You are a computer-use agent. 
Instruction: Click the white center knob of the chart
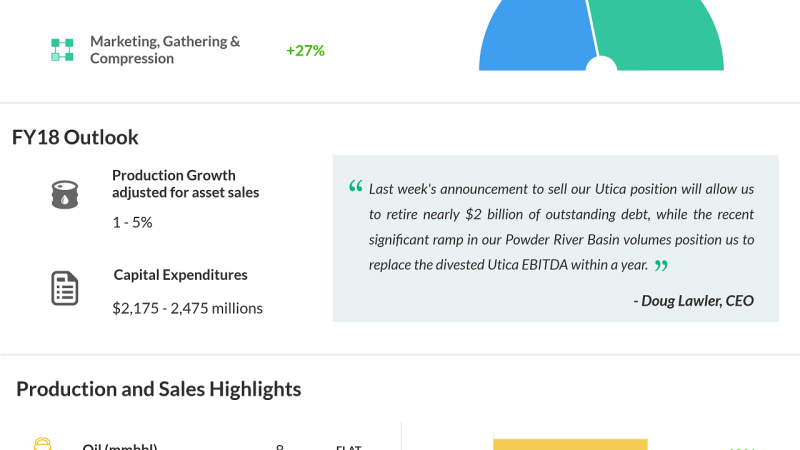point(601,66)
